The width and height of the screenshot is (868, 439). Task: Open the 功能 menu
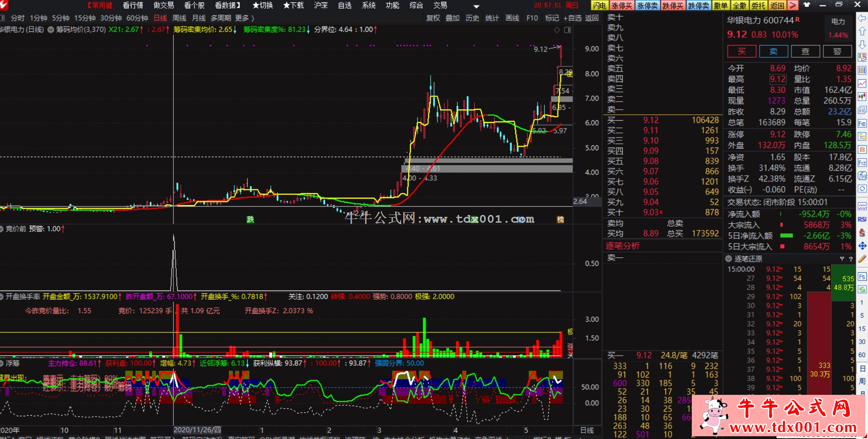pos(392,5)
